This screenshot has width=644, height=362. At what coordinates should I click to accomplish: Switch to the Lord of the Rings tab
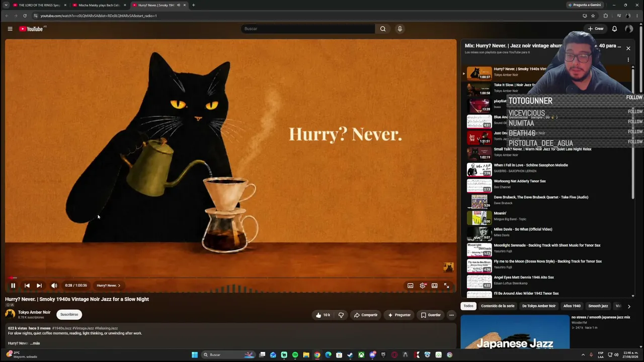39,5
